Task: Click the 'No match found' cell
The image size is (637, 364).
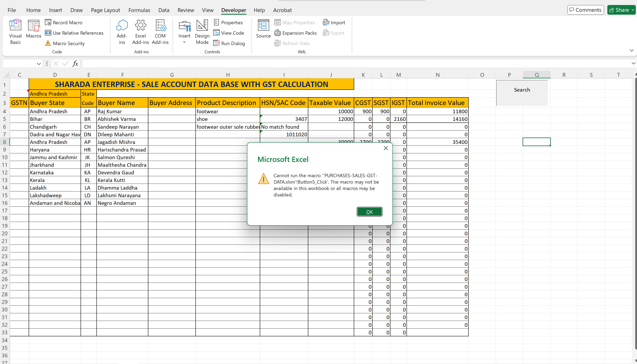Action: point(284,127)
